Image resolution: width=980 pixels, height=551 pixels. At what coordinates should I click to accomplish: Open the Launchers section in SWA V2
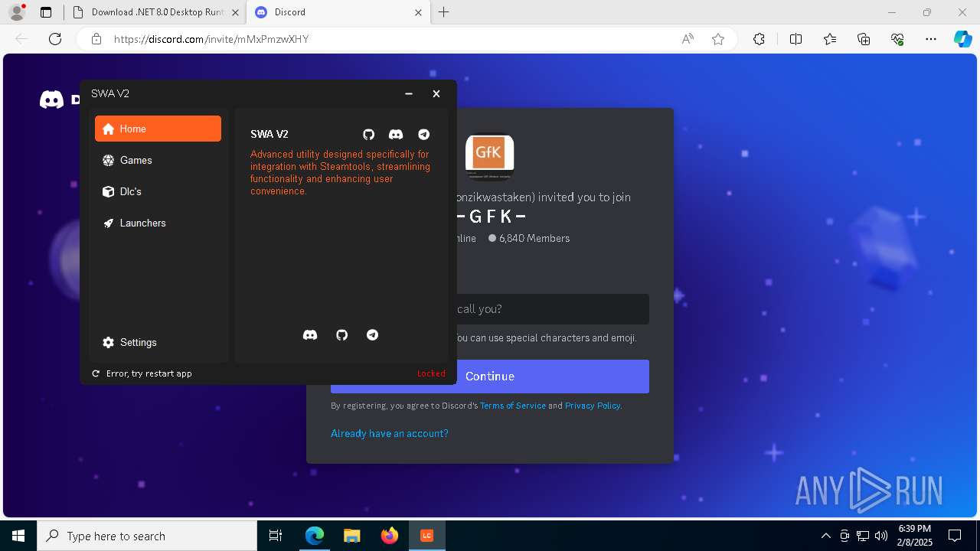(x=158, y=223)
